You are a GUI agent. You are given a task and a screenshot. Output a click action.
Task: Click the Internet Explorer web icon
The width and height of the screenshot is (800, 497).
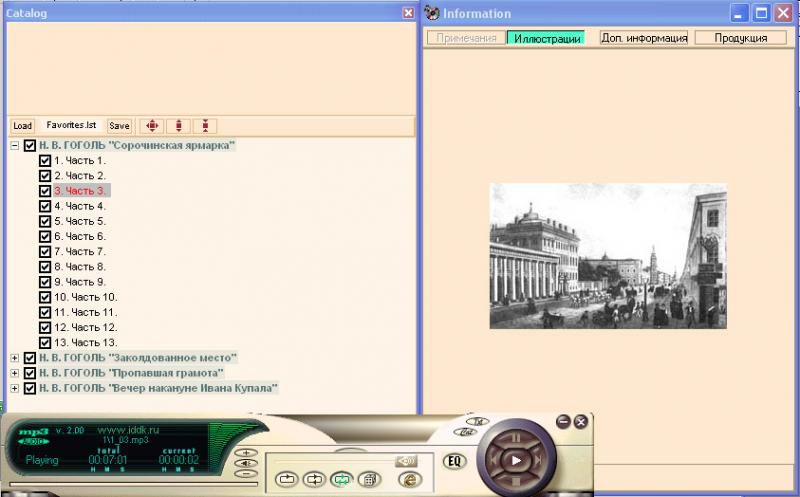(409, 480)
